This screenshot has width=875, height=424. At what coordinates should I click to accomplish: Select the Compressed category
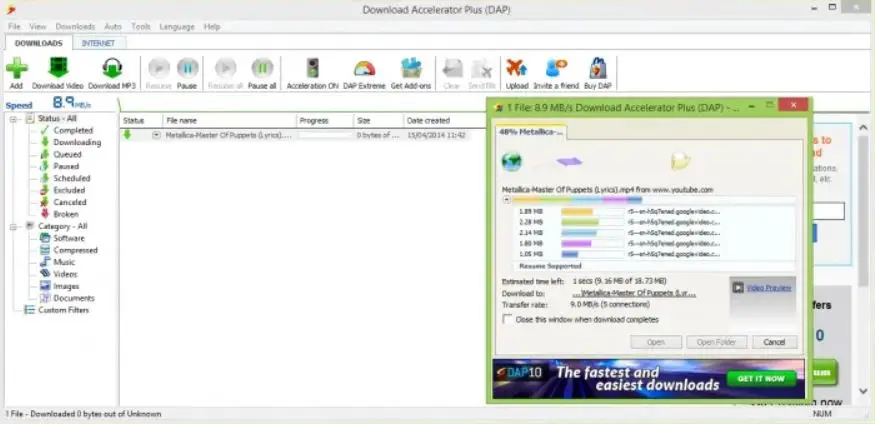pyautogui.click(x=75, y=250)
